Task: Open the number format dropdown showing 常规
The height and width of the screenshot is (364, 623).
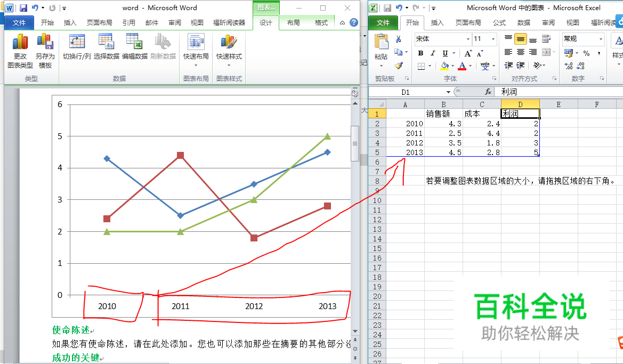Action: (601, 39)
